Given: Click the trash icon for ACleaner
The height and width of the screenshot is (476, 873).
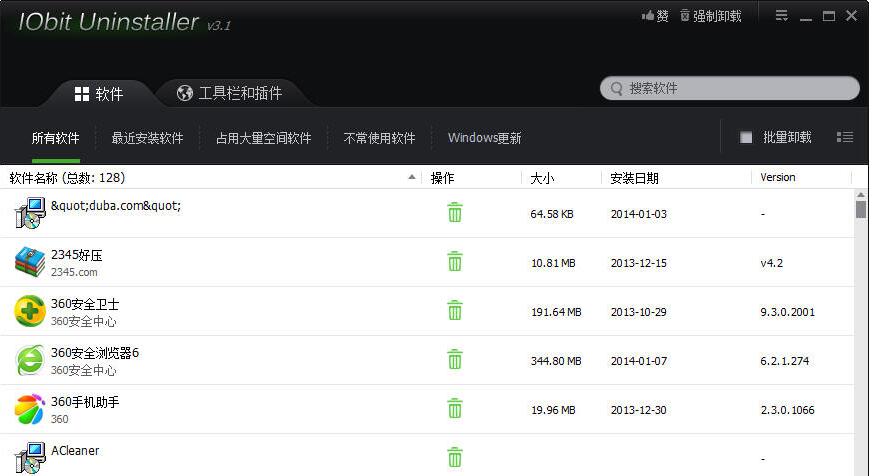Looking at the screenshot, I should pyautogui.click(x=455, y=457).
